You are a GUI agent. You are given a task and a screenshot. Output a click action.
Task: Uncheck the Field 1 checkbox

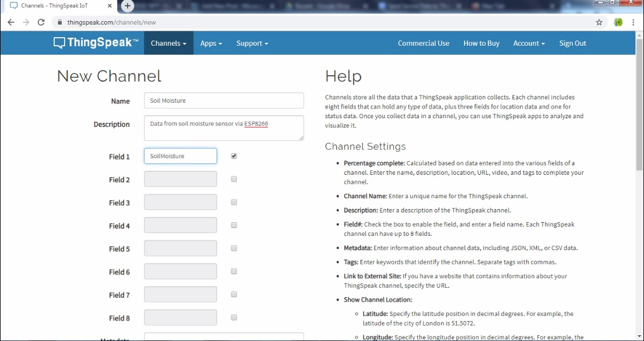click(234, 156)
